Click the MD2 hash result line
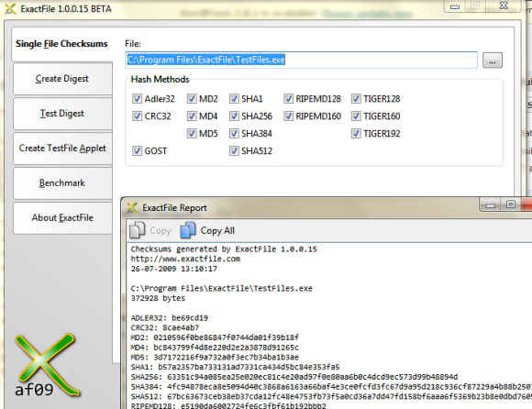 pyautogui.click(x=215, y=337)
